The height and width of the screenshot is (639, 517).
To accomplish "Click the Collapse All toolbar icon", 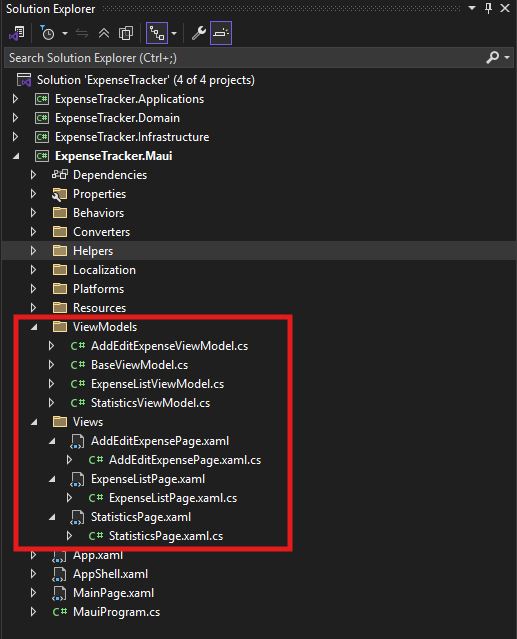I will (x=104, y=33).
